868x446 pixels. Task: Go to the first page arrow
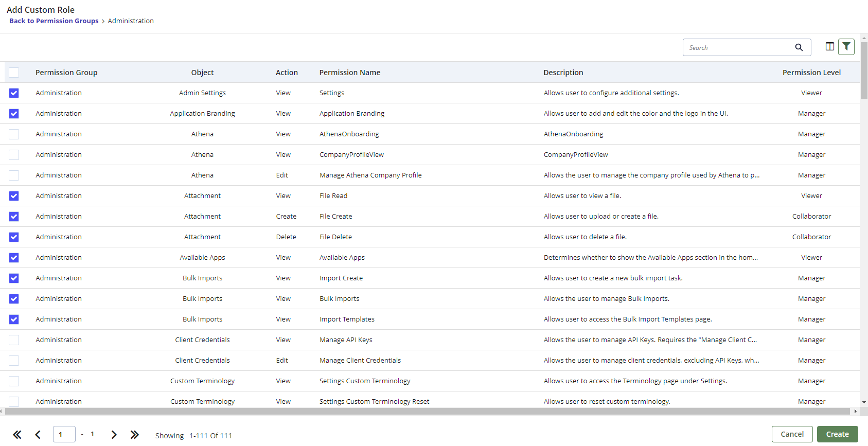point(17,435)
